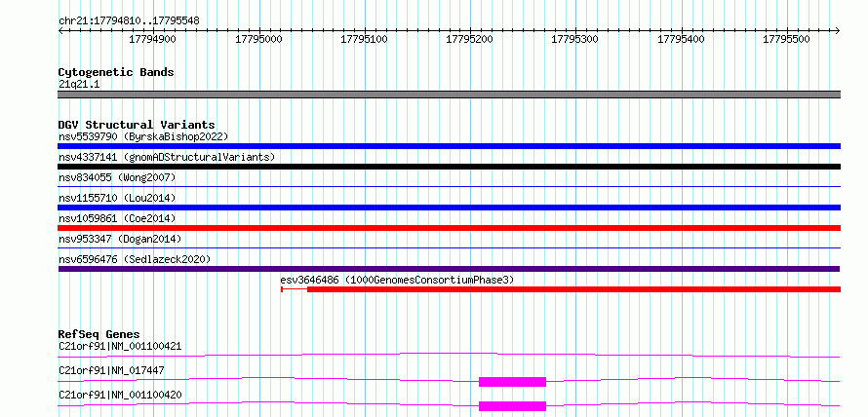Open transcript C21orf91|NM_001100421 label

[x=120, y=346]
